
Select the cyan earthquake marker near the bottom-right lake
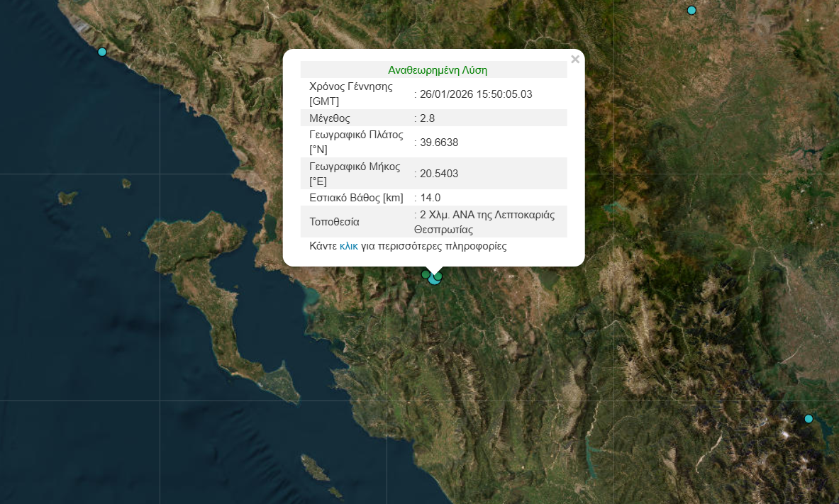(x=809, y=419)
